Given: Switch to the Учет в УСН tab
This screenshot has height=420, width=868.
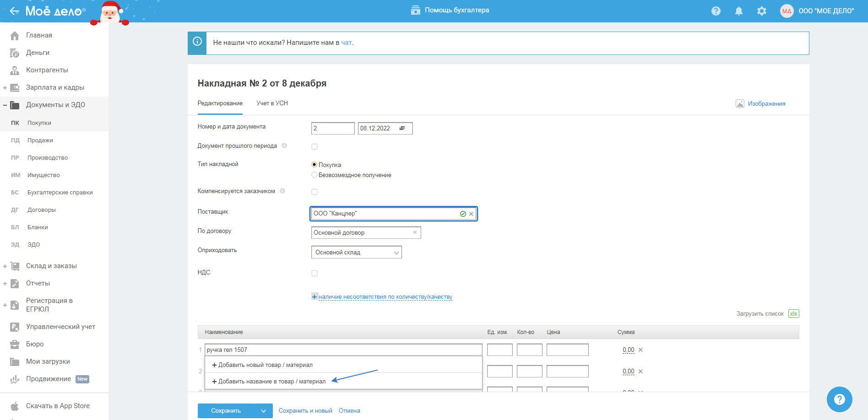Looking at the screenshot, I should point(272,103).
